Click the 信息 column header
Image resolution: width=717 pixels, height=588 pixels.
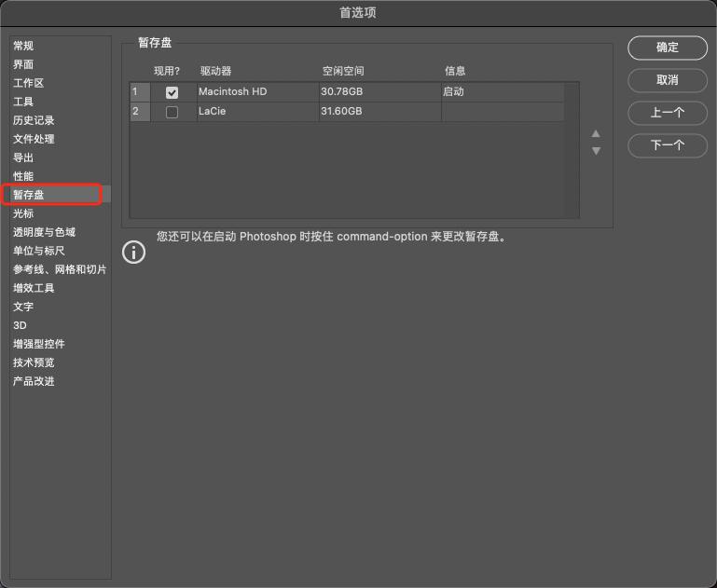coord(455,71)
